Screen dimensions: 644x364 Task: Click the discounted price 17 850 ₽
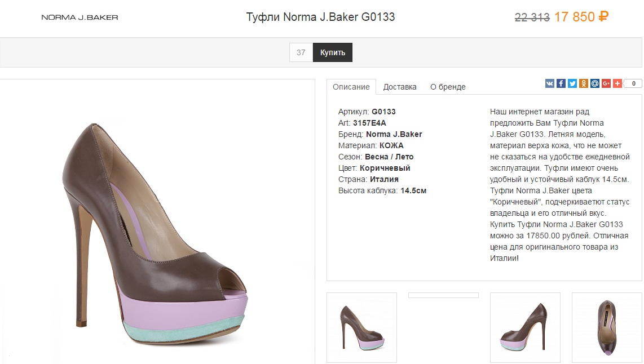(x=581, y=17)
